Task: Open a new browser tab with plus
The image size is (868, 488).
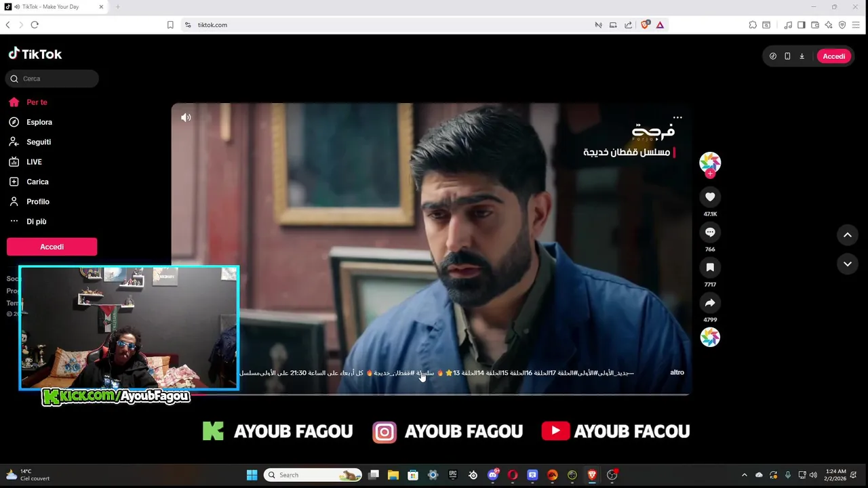Action: tap(117, 7)
